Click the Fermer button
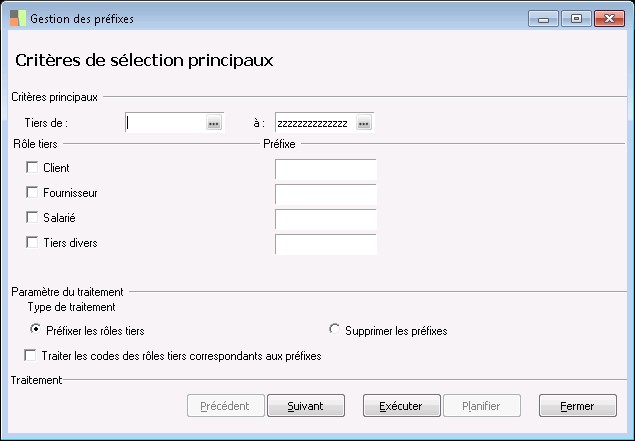This screenshot has width=635, height=441. [x=577, y=406]
